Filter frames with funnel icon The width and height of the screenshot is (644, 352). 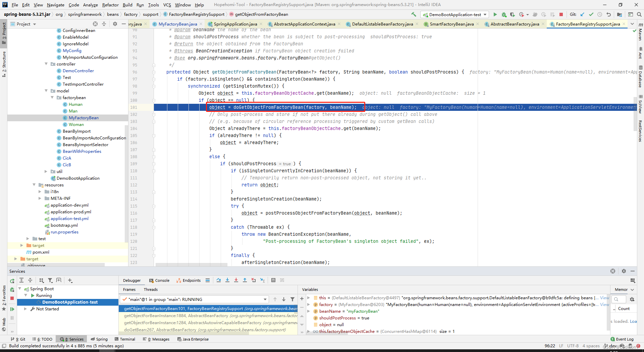292,299
